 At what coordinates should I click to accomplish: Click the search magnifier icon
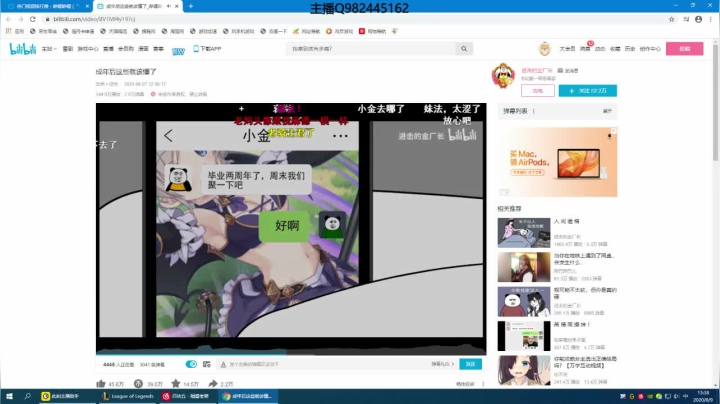[x=464, y=49]
